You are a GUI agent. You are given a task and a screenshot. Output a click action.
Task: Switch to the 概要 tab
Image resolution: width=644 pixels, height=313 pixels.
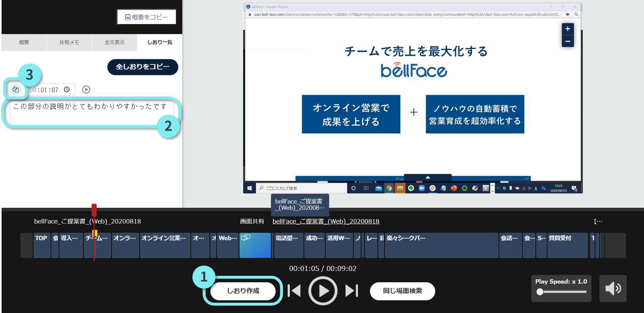[24, 42]
